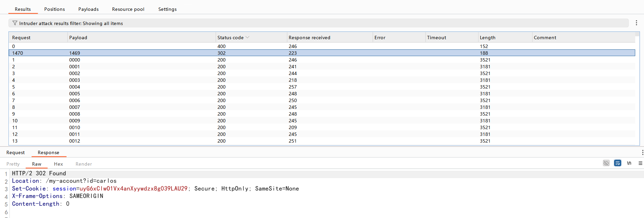This screenshot has height=218, width=644.
Task: Open the Resource pool tab
Action: click(x=128, y=9)
